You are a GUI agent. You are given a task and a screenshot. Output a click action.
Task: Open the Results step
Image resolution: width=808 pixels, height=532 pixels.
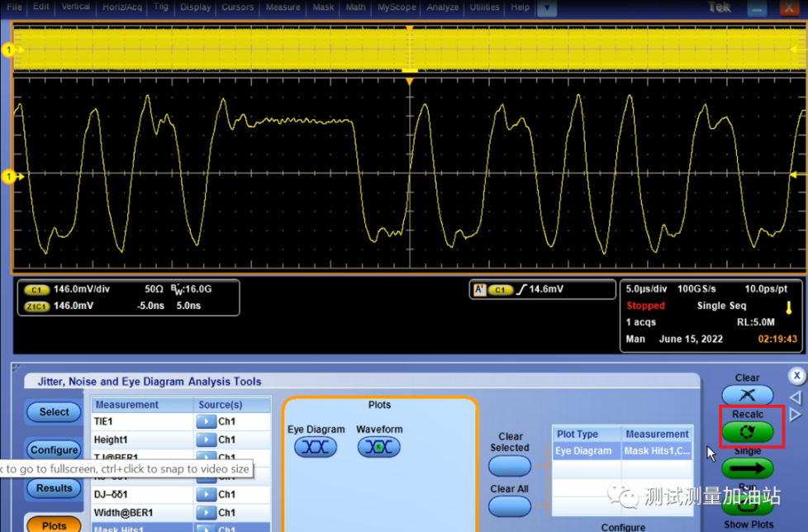click(55, 488)
